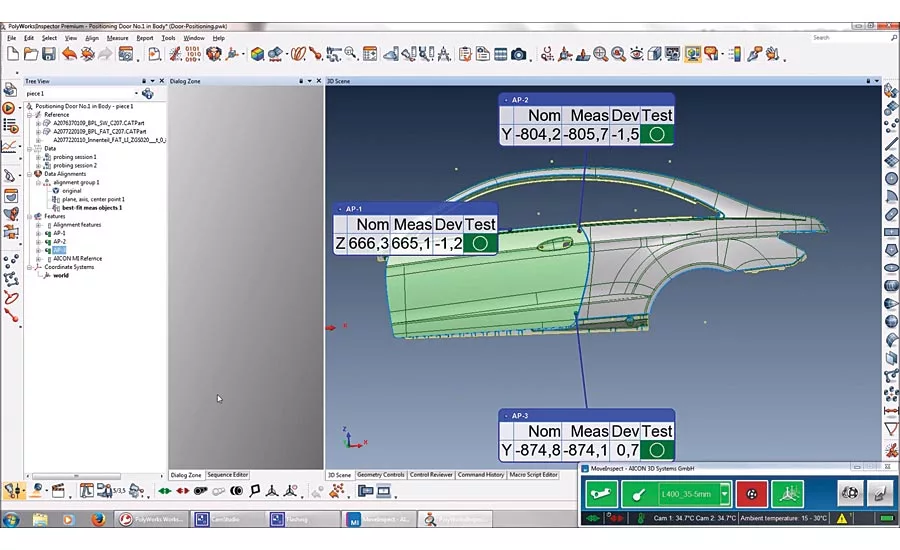Expand the Alignment features node
Image resolution: width=900 pixels, height=550 pixels.
(x=38, y=225)
